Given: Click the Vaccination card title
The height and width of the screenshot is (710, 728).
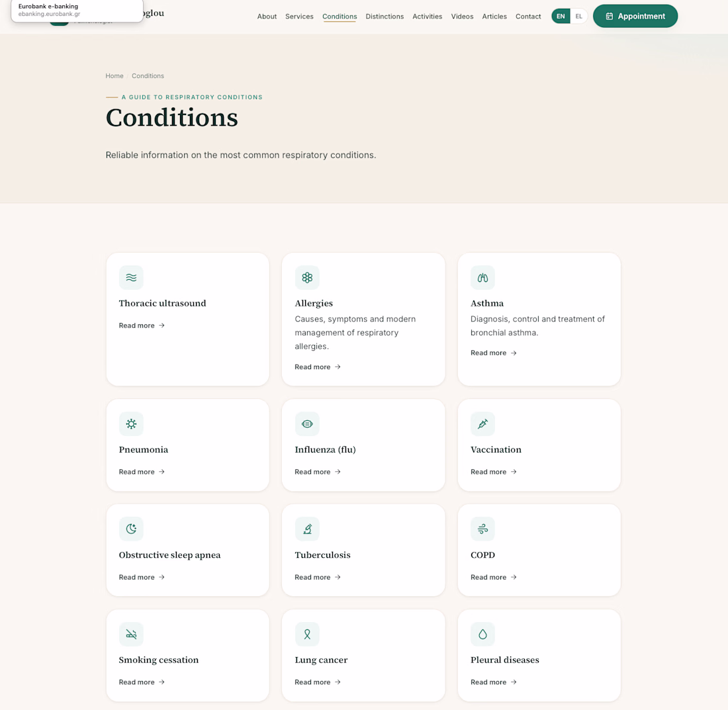Looking at the screenshot, I should pos(496,449).
